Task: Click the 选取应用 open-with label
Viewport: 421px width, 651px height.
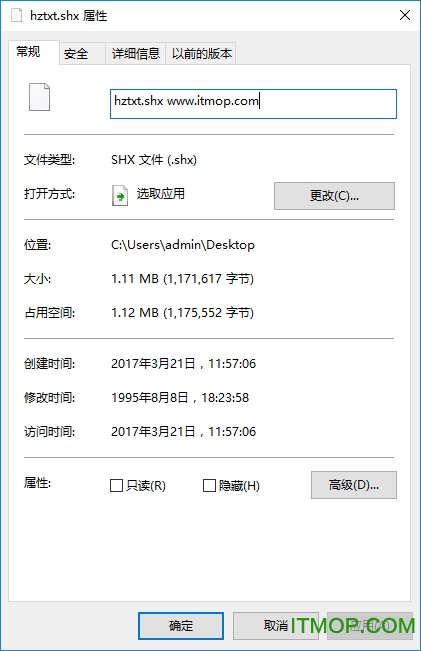Action: click(x=161, y=194)
